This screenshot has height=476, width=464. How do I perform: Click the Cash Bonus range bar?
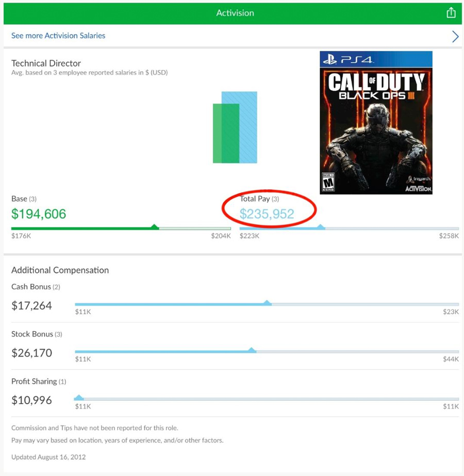tap(267, 304)
